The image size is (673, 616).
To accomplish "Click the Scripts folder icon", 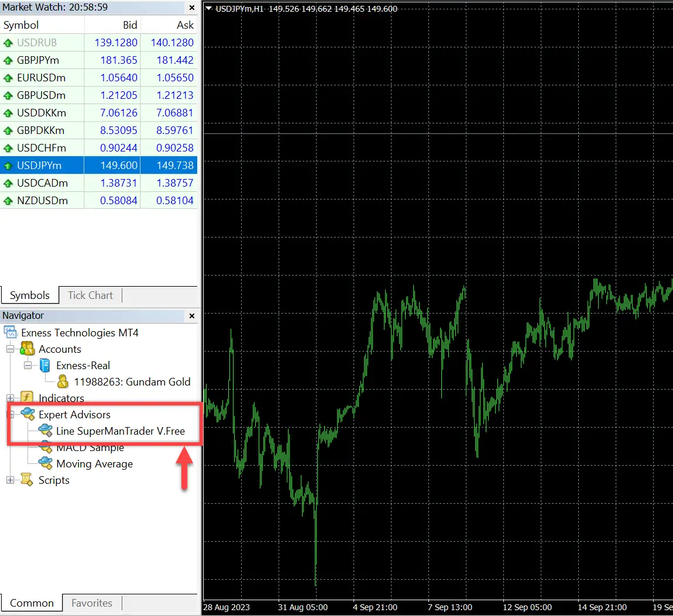I will [x=28, y=480].
